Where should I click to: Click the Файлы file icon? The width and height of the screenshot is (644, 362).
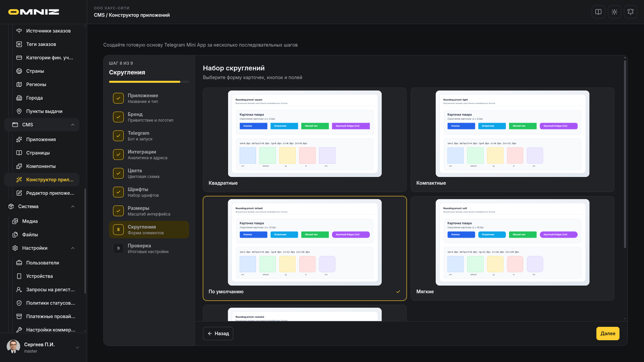[15, 235]
